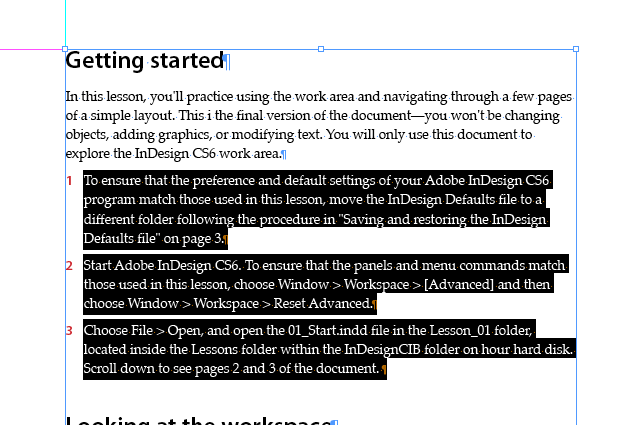Click the "Looking at the workspace" heading

199,420
